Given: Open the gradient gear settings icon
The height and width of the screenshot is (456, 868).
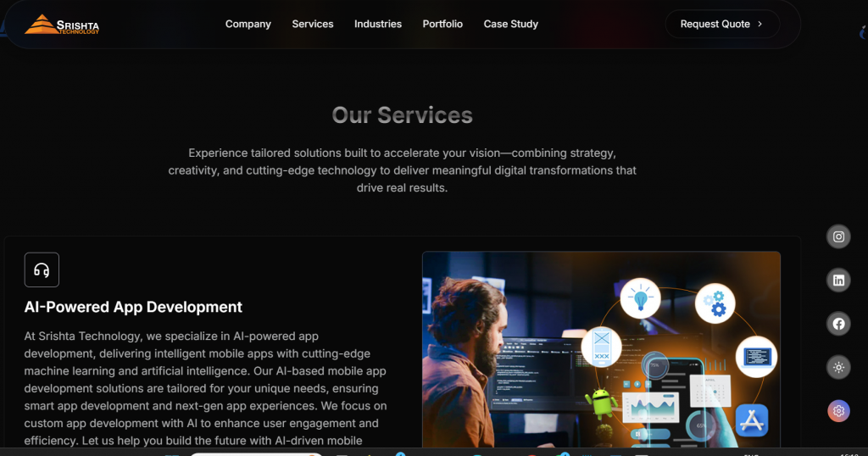Looking at the screenshot, I should (x=838, y=411).
